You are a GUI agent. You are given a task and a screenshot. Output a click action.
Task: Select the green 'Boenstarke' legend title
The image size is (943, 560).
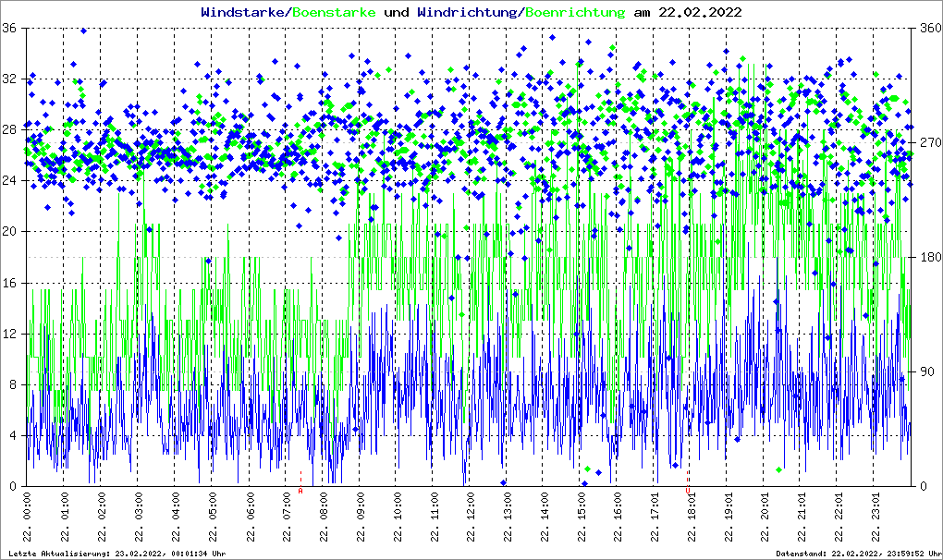pyautogui.click(x=334, y=12)
